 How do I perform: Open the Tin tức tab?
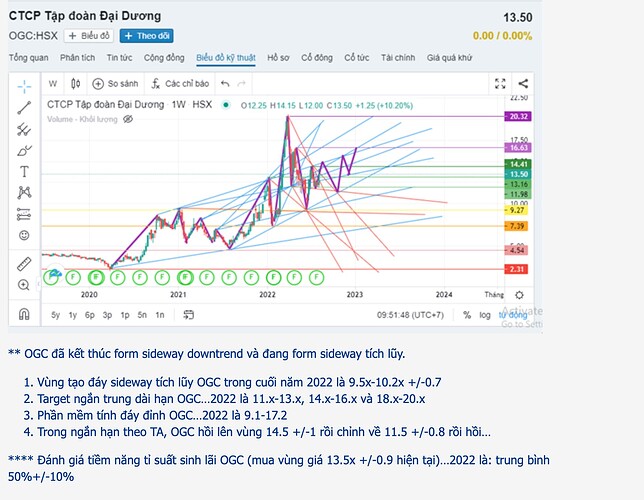[119, 58]
